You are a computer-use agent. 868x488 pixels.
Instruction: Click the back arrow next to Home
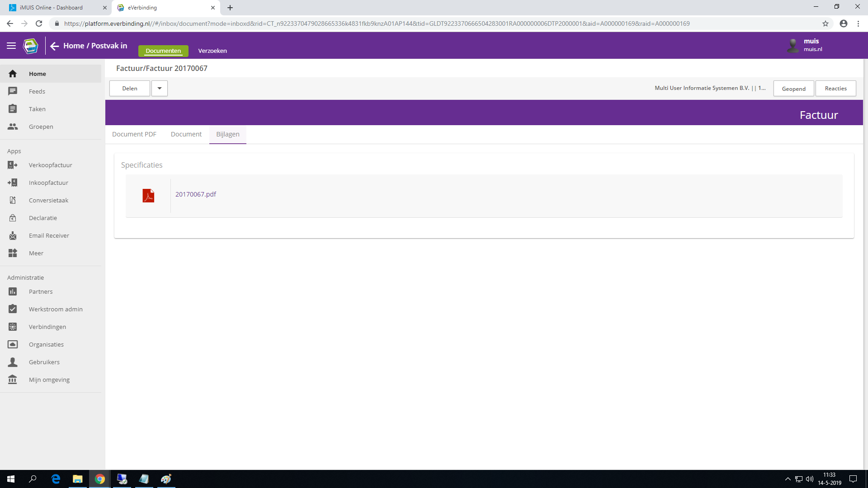[x=55, y=46]
